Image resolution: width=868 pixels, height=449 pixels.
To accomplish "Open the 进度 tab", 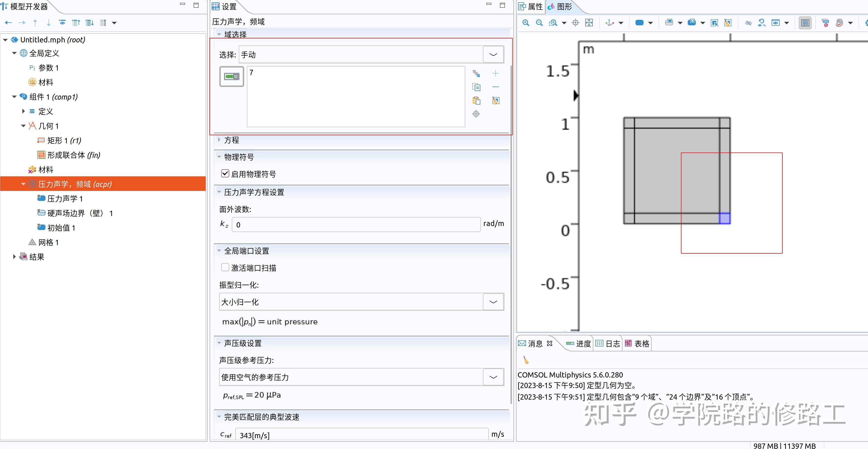I will (578, 344).
